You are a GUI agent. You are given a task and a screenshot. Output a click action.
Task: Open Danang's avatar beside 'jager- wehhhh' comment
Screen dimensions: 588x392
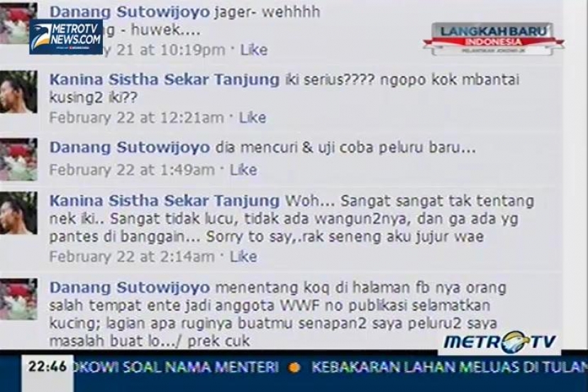[18, 23]
